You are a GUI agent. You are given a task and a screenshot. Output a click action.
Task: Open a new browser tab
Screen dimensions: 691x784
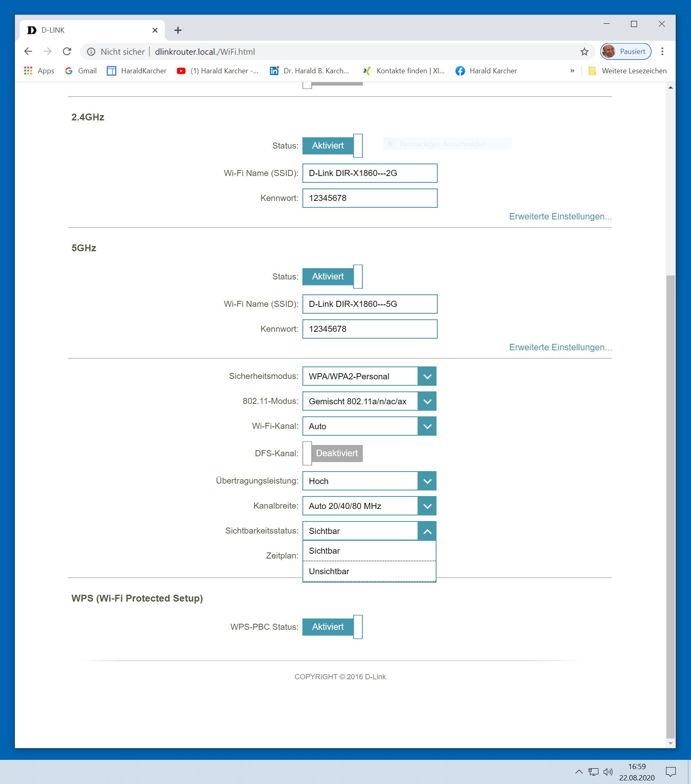(x=178, y=30)
